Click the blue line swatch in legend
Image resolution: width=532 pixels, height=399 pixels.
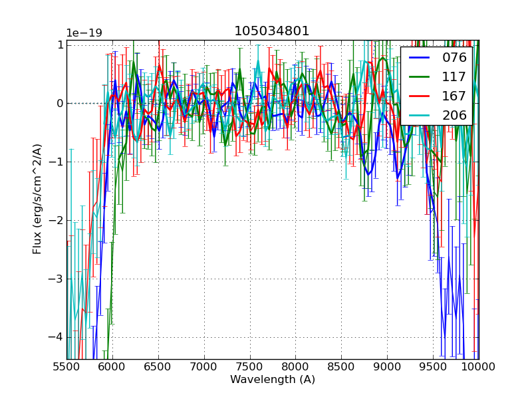pyautogui.click(x=420, y=57)
